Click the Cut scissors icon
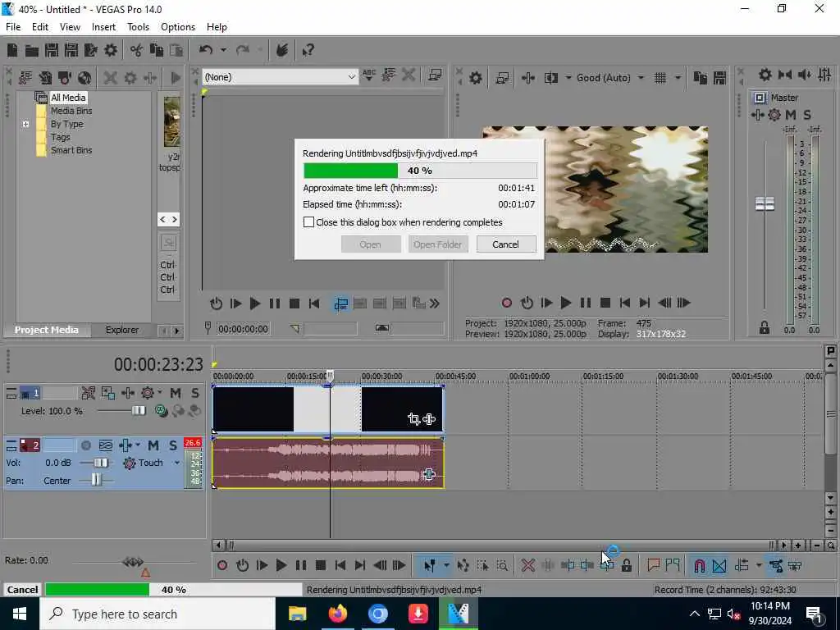The image size is (840, 630). coord(137,50)
